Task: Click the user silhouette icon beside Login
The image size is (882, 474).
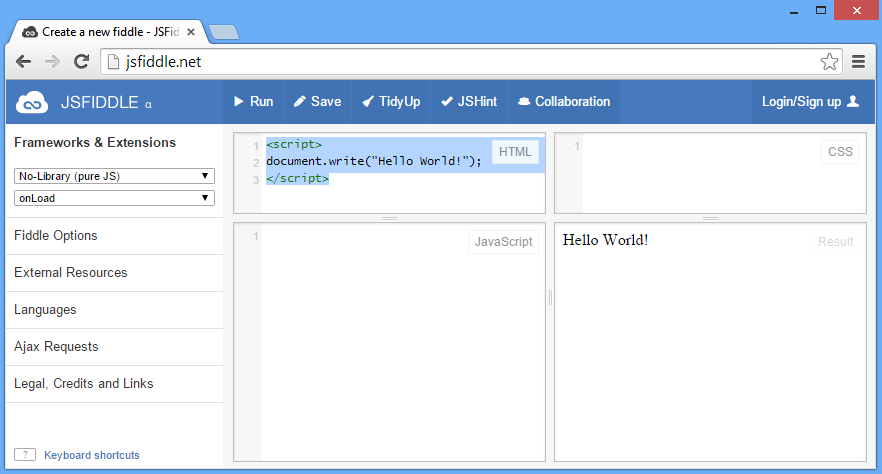Action: point(853,101)
